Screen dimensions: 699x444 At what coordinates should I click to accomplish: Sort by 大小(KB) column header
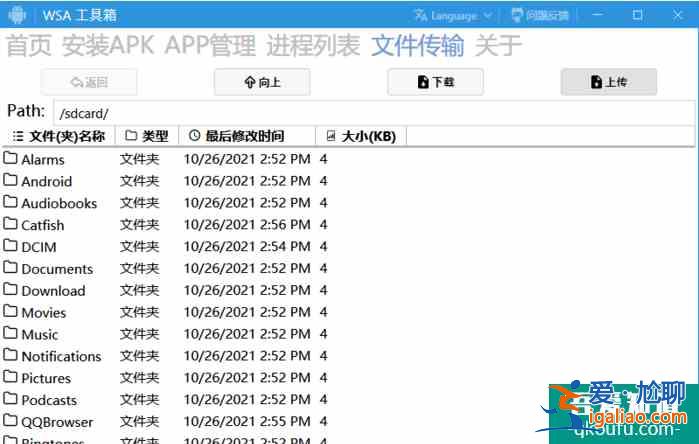pyautogui.click(x=361, y=136)
